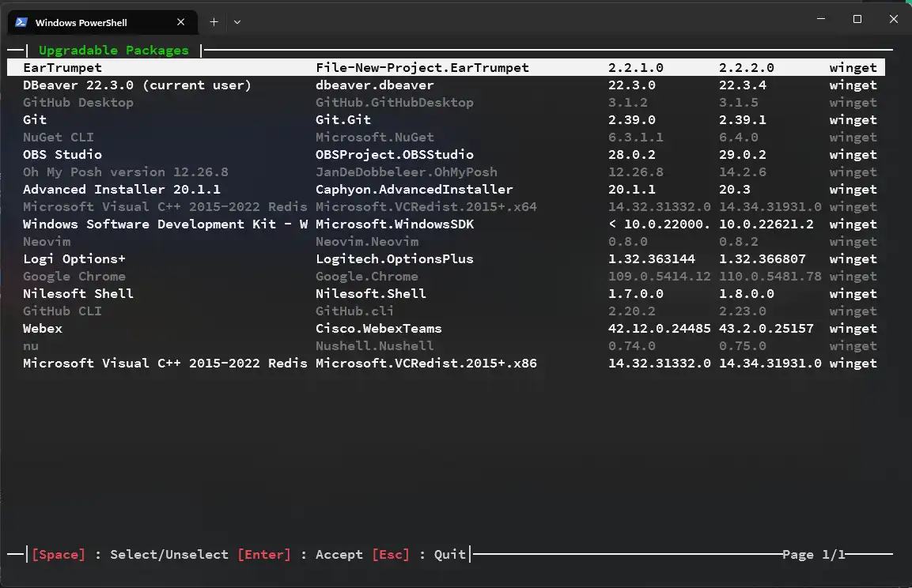This screenshot has height=588, width=912.
Task: Click EarTrumpet current version 2.2.1.0
Action: coord(636,67)
